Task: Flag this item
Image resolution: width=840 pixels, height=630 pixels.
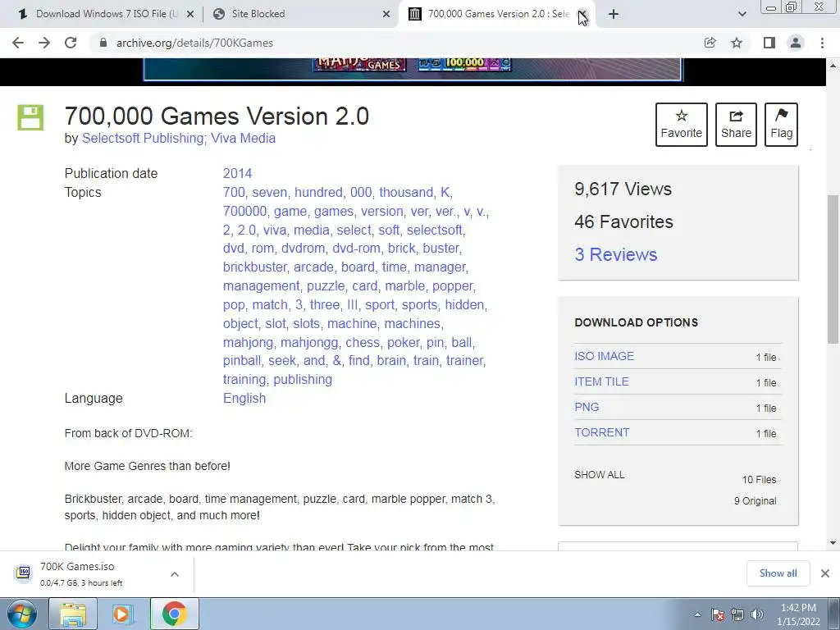Action: (x=781, y=125)
